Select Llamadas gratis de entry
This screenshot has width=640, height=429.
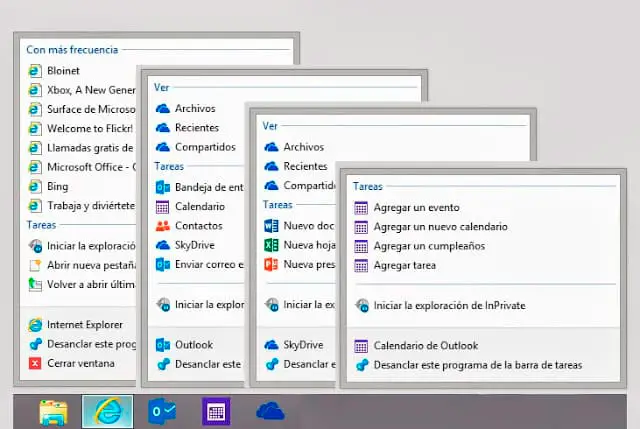click(x=82, y=147)
